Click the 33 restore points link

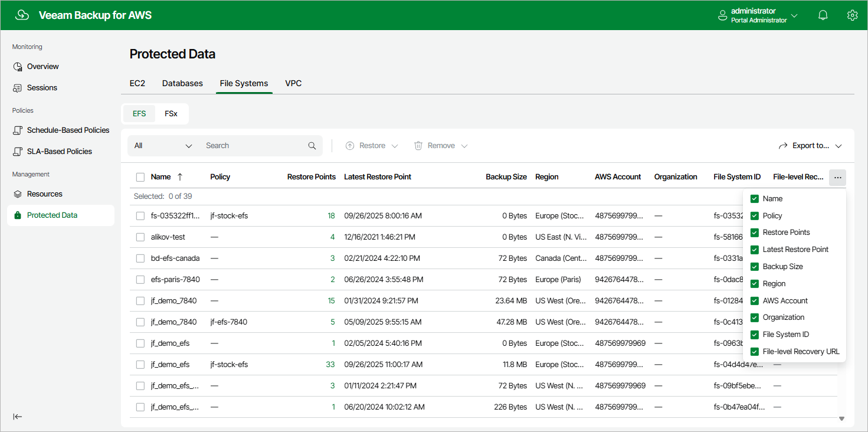(330, 365)
